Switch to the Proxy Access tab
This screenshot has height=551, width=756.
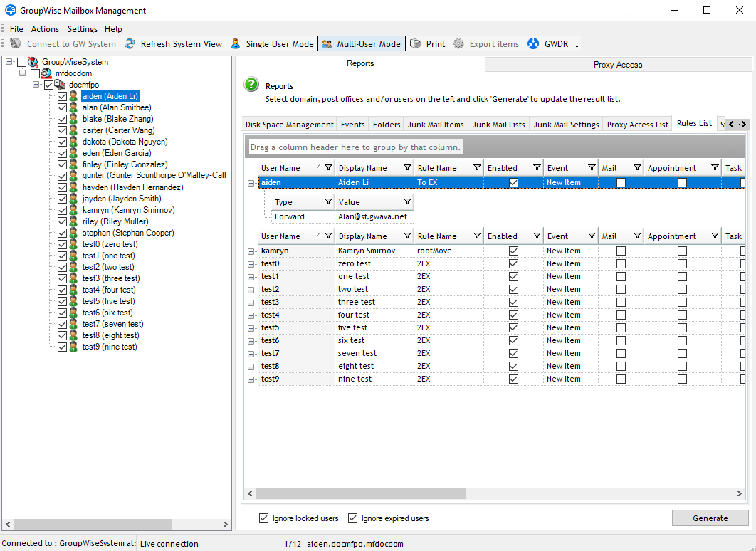(x=618, y=64)
